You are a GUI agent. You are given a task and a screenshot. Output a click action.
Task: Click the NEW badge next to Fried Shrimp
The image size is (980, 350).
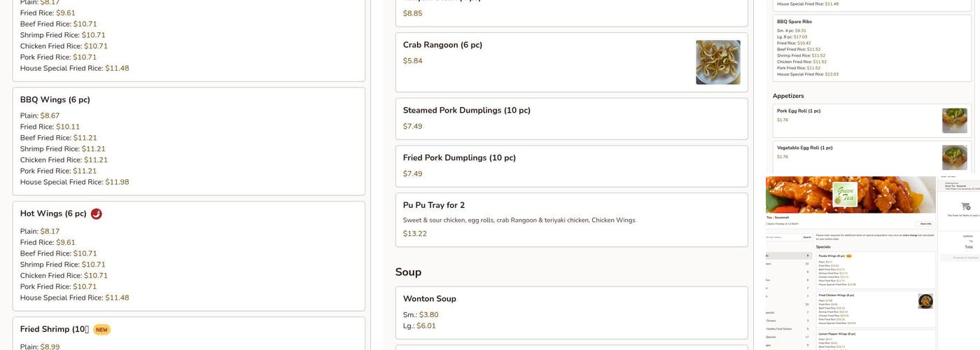point(101,330)
